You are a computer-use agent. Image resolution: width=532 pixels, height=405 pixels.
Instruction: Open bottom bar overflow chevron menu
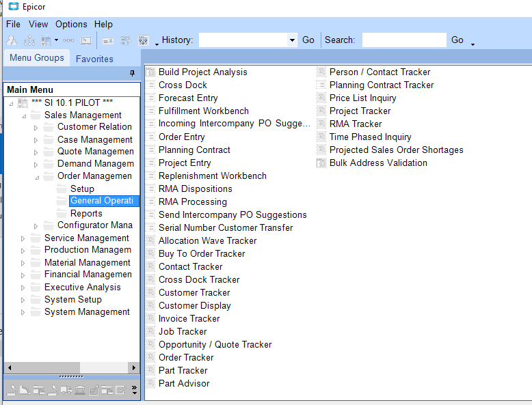134,390
